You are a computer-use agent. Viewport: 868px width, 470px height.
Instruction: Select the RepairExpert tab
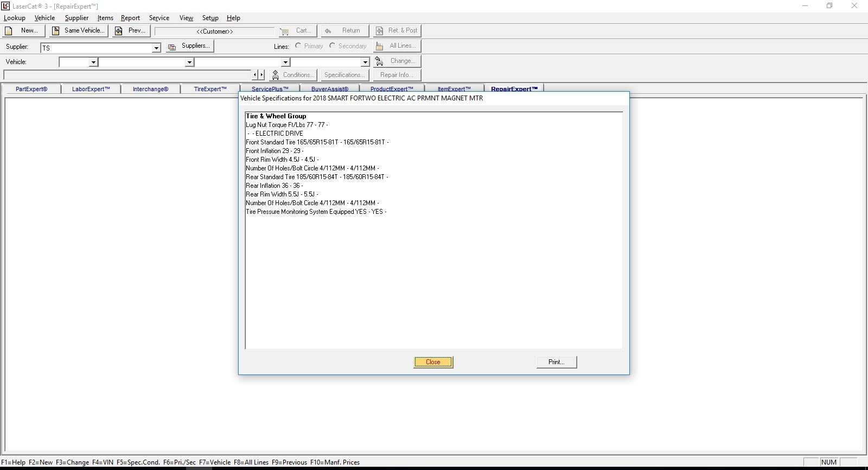pos(514,88)
